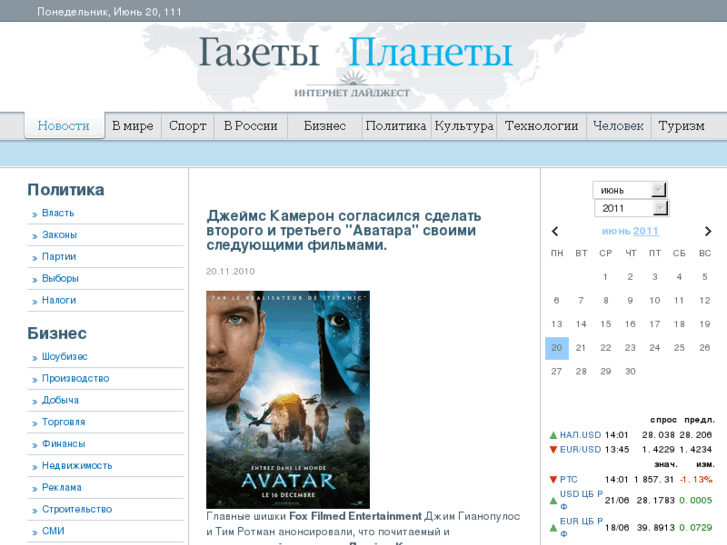The image size is (727, 545).
Task: Click the Бизнес sidebar section heading
Action: [57, 333]
